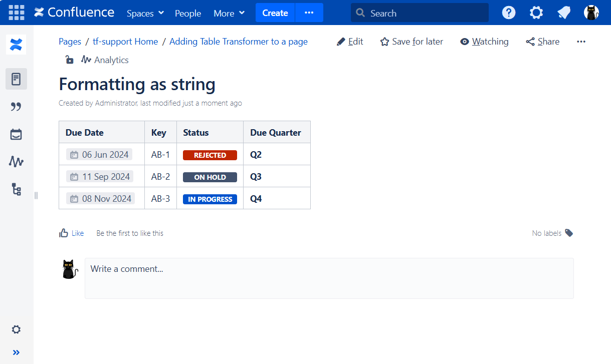Image resolution: width=611 pixels, height=364 pixels.
Task: Open the help question mark icon
Action: 509,13
